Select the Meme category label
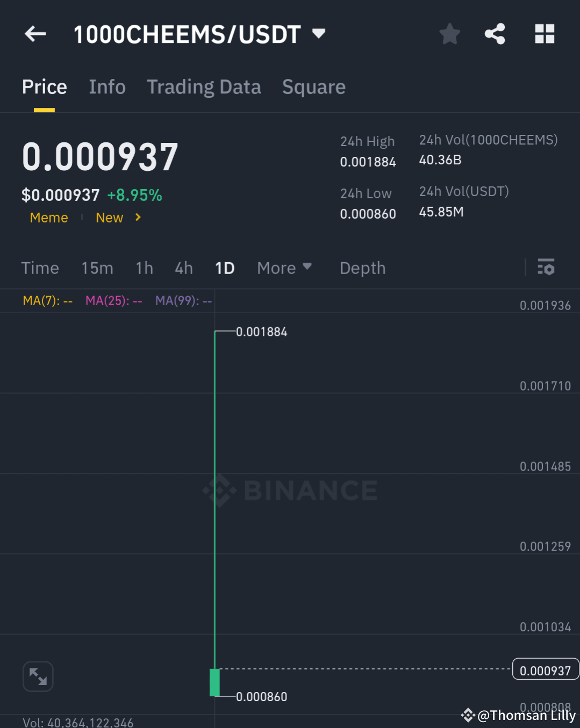Screen dimensions: 580x728 point(49,218)
